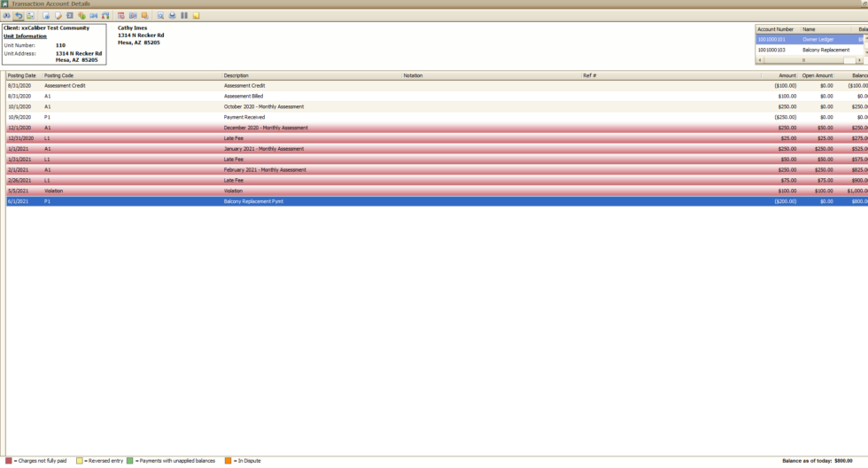Click the yellow sticky note icon

[196, 15]
